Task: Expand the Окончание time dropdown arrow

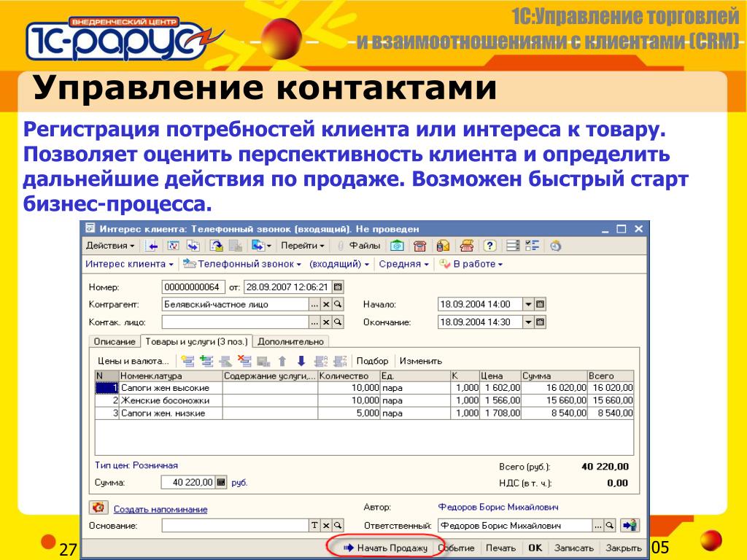Action: [528, 322]
